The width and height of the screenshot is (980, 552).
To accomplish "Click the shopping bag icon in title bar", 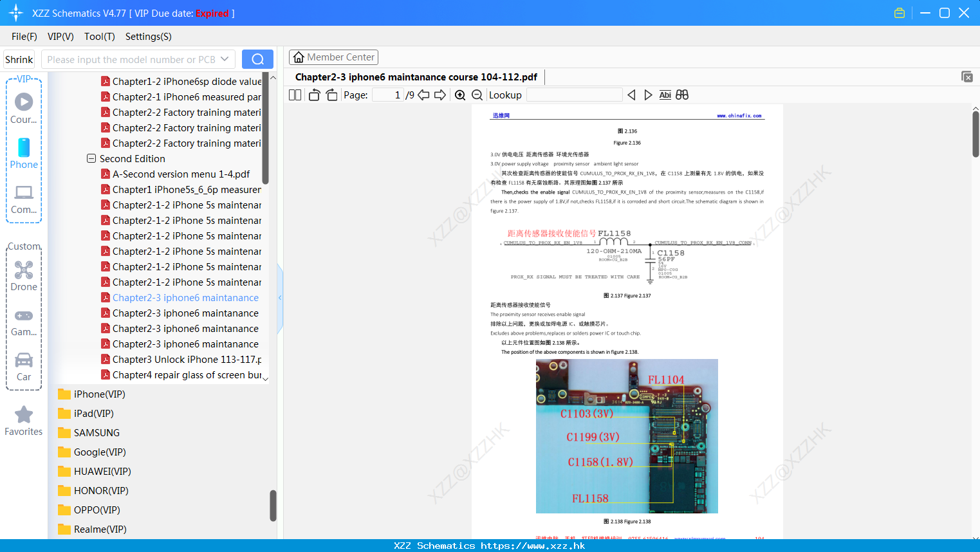I will pyautogui.click(x=900, y=13).
